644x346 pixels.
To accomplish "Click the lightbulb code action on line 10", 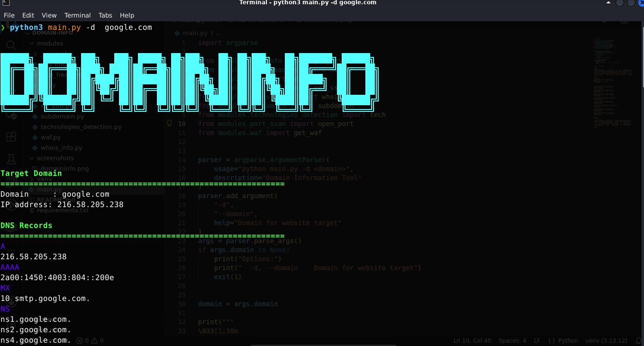I will [x=170, y=124].
